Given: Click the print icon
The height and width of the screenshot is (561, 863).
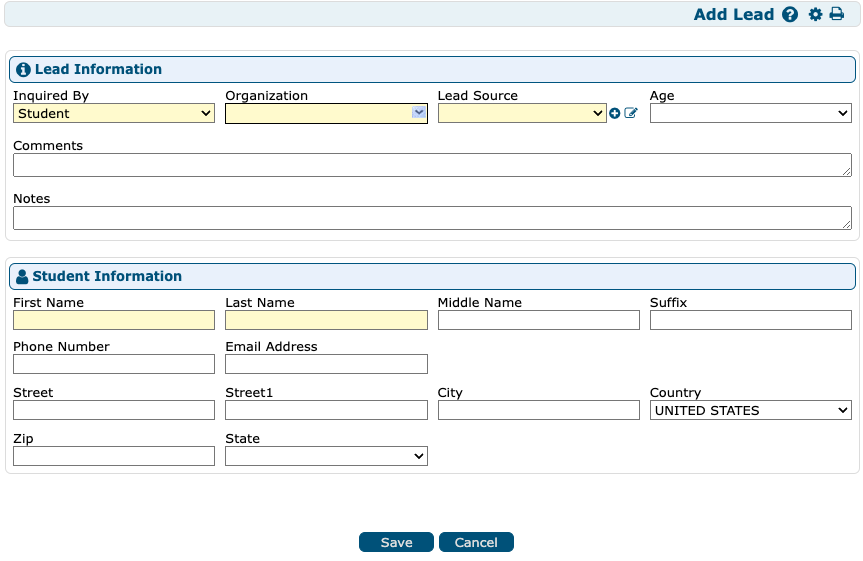Looking at the screenshot, I should pos(837,14).
